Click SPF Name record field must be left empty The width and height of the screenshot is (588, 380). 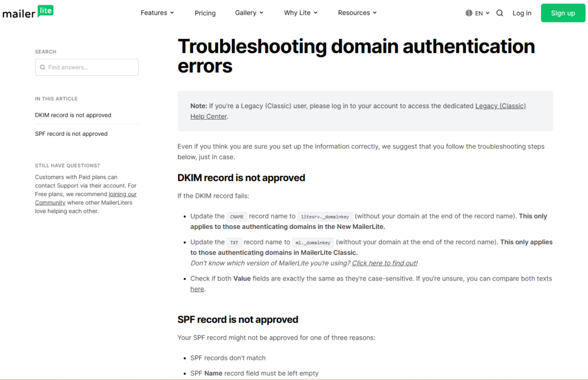click(254, 373)
